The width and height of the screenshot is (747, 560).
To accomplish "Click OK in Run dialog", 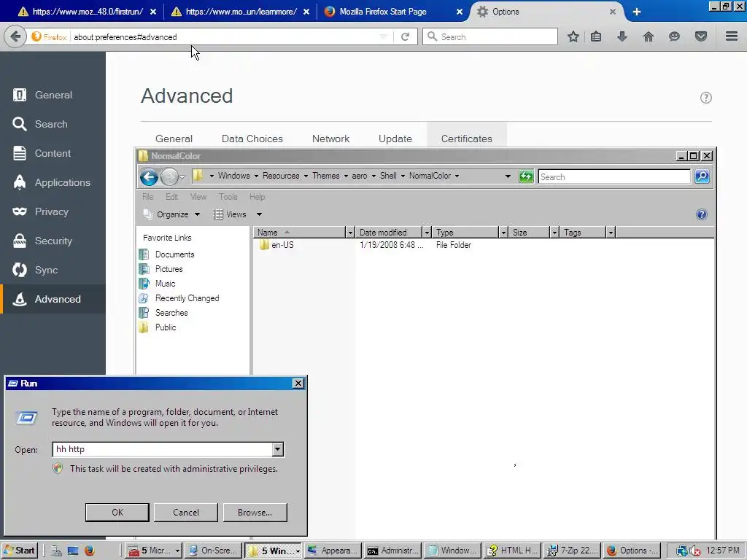I will click(x=117, y=513).
